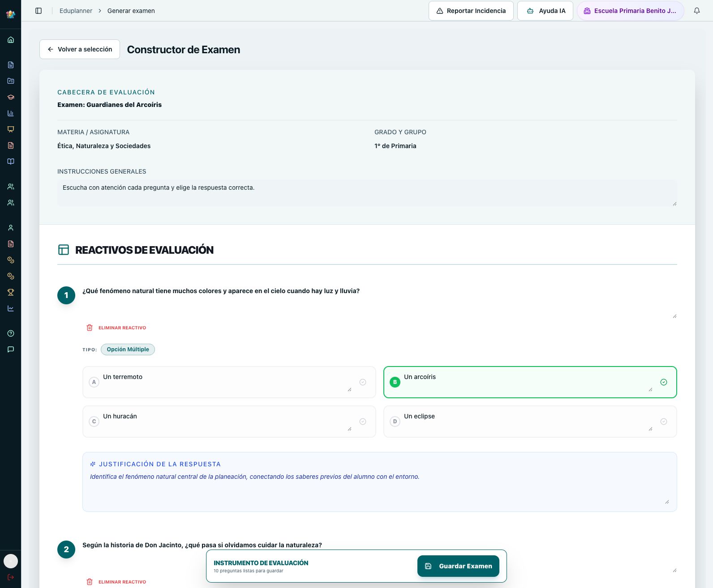Edit the "Justificación de la respuesta" text area

coord(380,489)
